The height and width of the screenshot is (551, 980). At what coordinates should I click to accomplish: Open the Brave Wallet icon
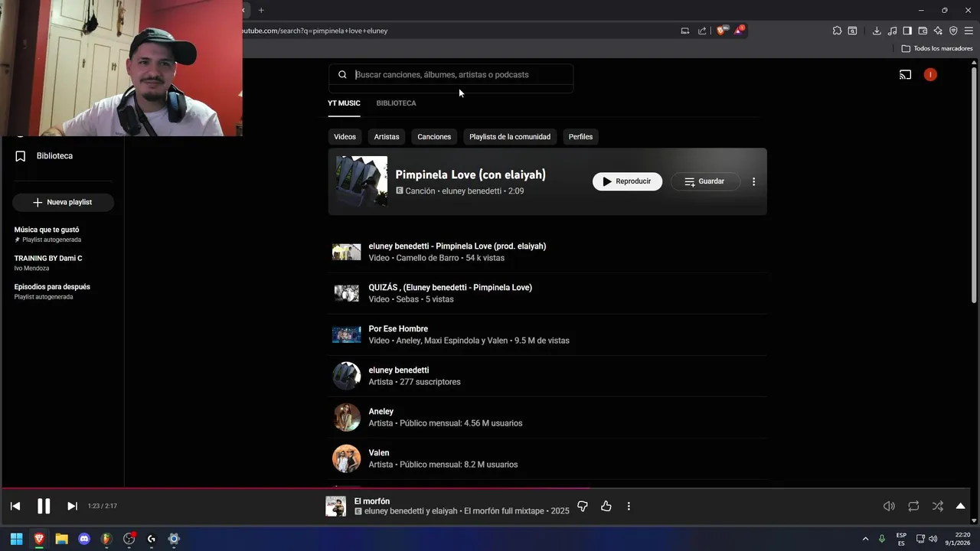[x=923, y=31]
